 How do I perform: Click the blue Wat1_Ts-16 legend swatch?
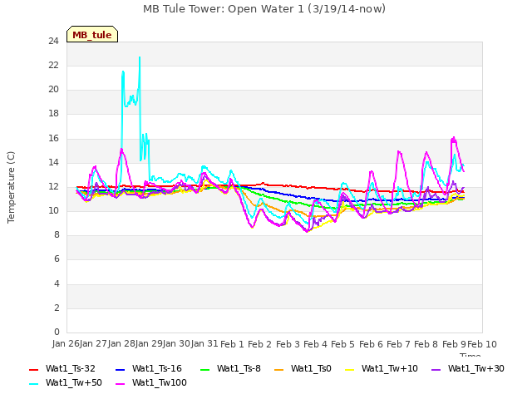pos(120,370)
